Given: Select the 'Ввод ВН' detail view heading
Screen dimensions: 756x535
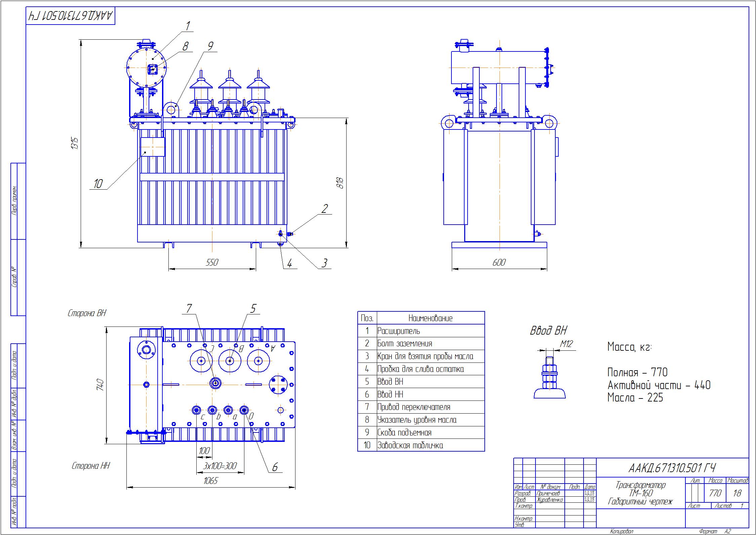Looking at the screenshot, I should click(548, 331).
